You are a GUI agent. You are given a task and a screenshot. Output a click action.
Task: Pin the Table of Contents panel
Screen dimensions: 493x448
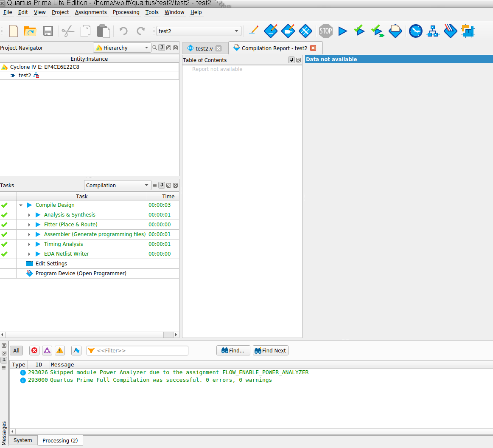pyautogui.click(x=291, y=60)
